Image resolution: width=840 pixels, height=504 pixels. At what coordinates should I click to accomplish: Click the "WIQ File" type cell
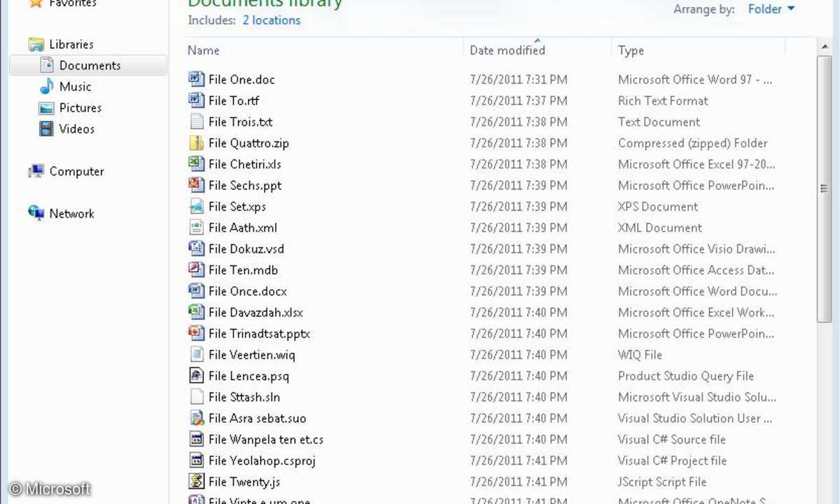point(640,355)
